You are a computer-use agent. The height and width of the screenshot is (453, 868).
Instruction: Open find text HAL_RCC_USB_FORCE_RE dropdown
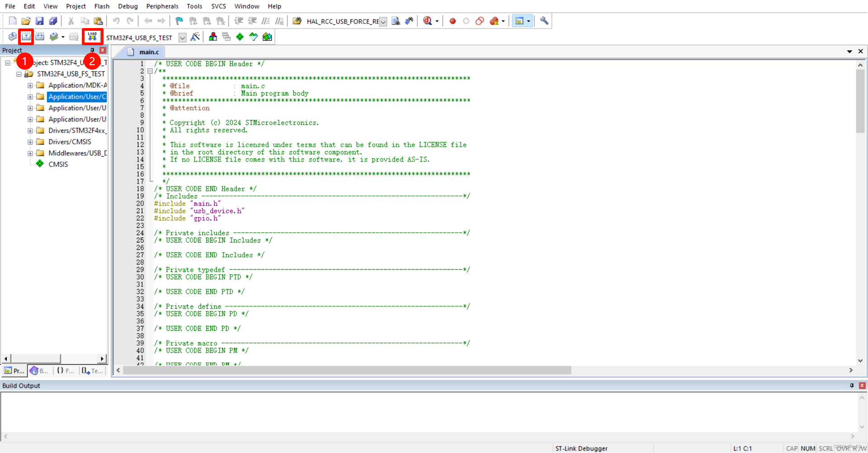coord(383,22)
